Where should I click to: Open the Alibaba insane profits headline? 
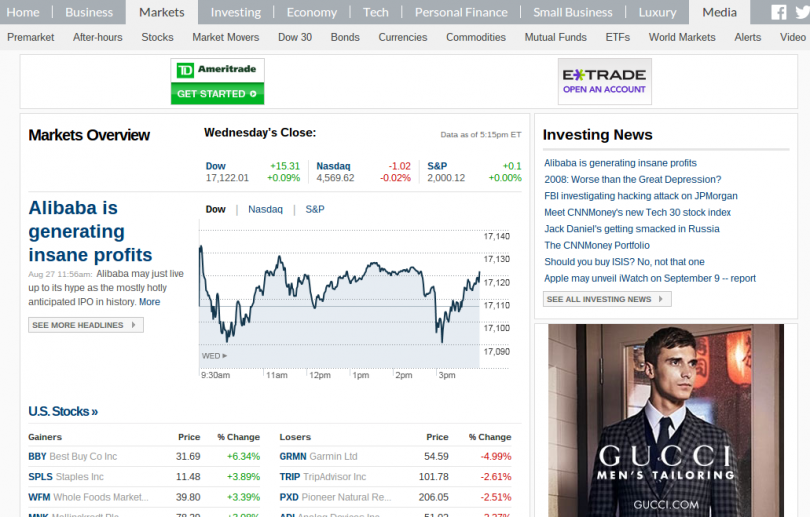(x=90, y=231)
